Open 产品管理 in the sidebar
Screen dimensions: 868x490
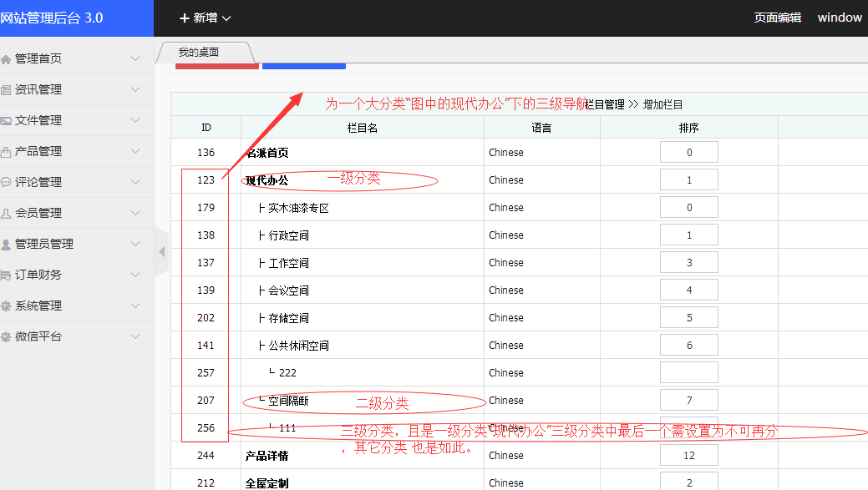(38, 152)
